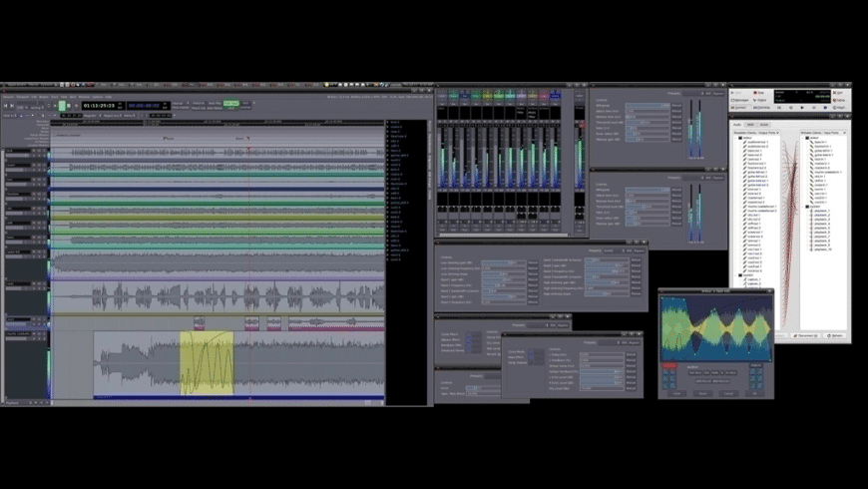Viewport: 868px width, 489px height.
Task: Open the Window menu in Ardour
Action: [84, 97]
